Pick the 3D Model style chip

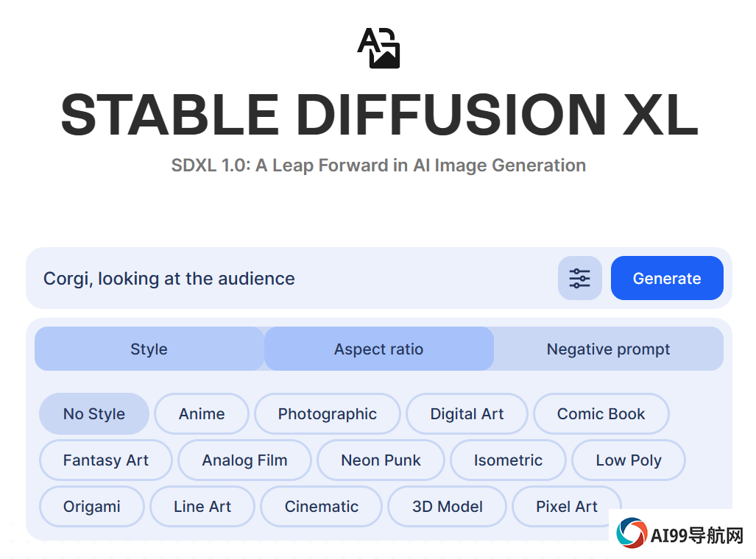tap(447, 507)
